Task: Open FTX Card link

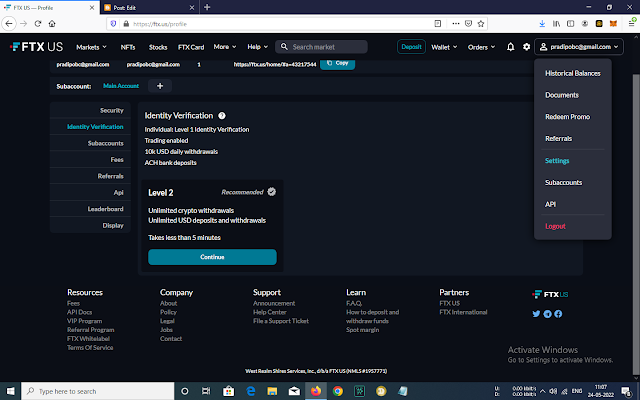Action: point(191,47)
